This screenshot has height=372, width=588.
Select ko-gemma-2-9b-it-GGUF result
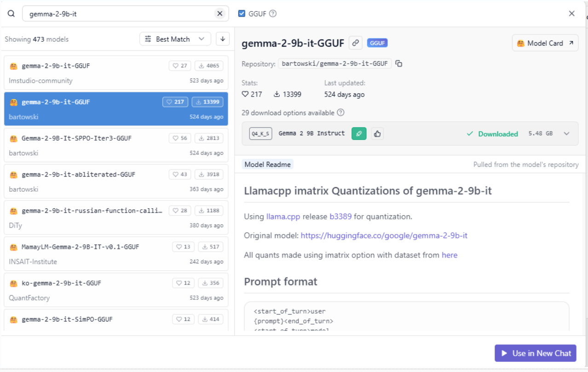tap(116, 290)
